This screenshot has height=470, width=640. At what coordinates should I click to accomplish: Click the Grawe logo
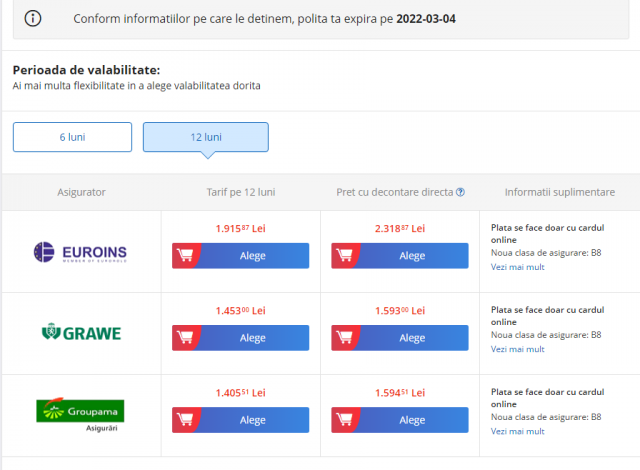pyautogui.click(x=80, y=332)
